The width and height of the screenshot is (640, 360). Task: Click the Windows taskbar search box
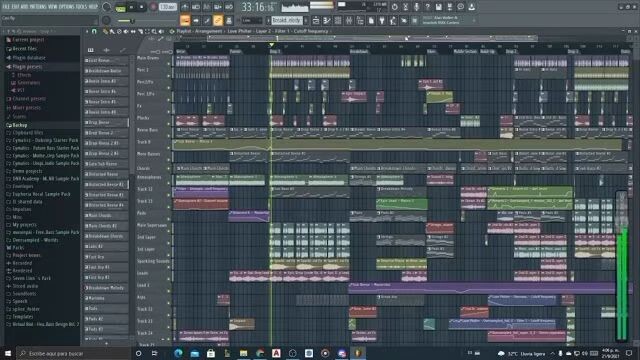pos(73,353)
